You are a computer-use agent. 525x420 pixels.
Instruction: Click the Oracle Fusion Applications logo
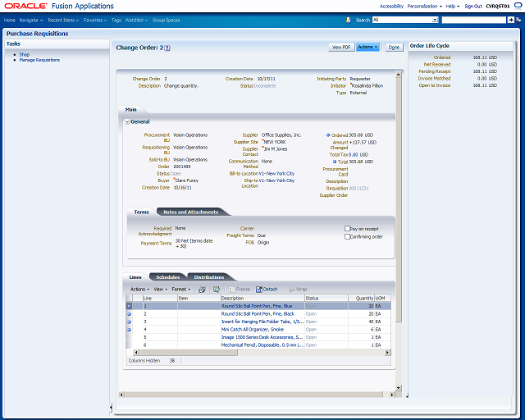tap(59, 6)
